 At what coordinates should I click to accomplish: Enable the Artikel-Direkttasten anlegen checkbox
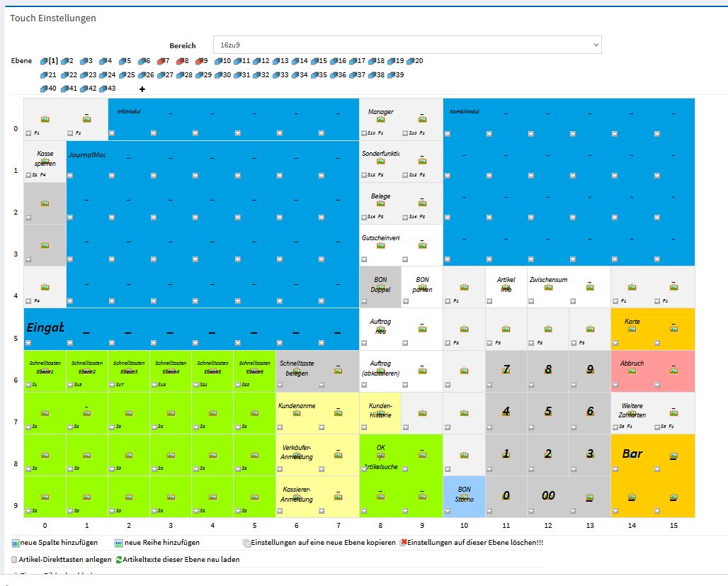click(15, 560)
